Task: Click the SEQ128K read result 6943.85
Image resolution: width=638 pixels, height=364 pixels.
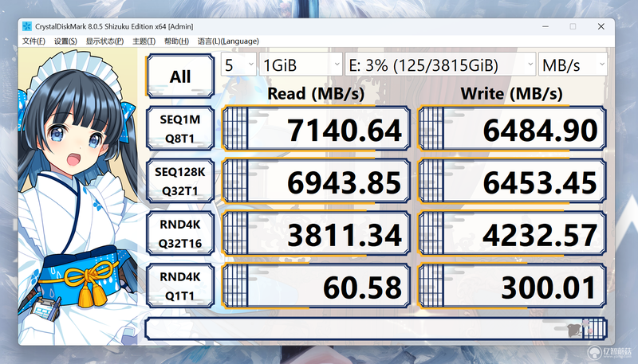Action: (316, 181)
